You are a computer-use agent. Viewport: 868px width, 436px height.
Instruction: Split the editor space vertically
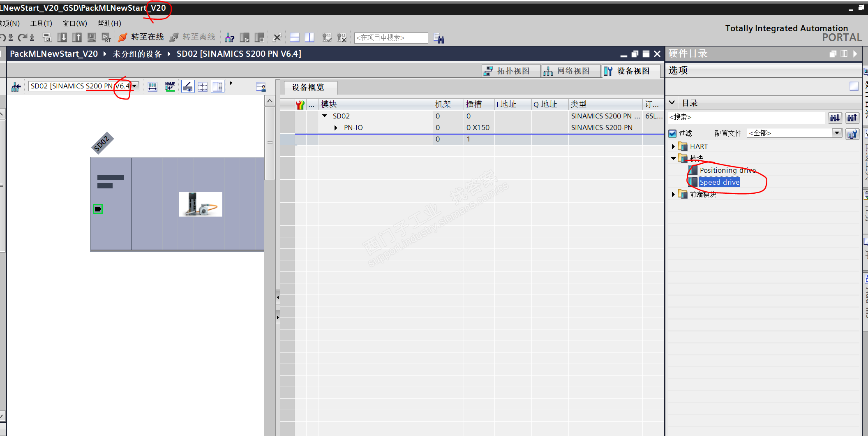tap(309, 38)
